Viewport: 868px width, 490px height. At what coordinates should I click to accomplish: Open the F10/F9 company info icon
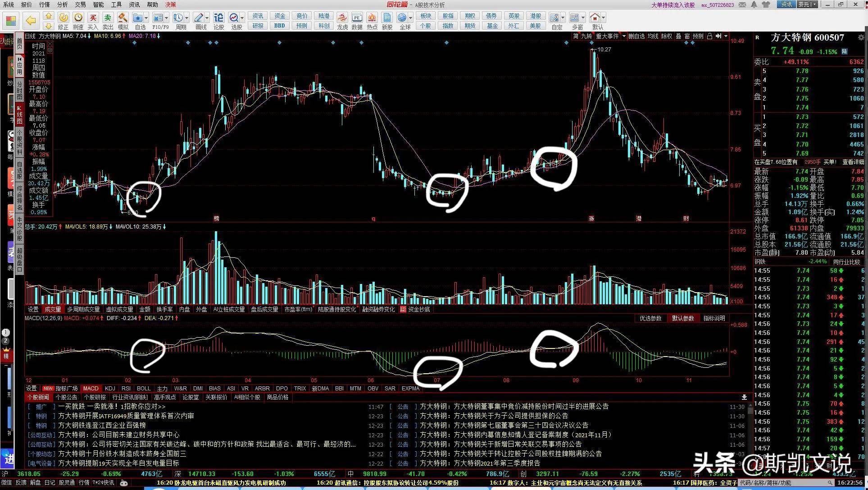click(158, 18)
